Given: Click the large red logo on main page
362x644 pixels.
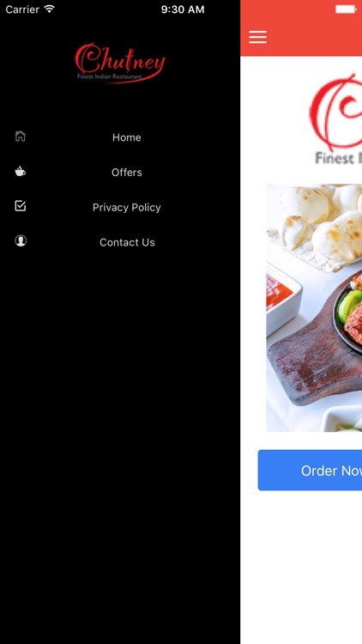Looking at the screenshot, I should point(335,119).
